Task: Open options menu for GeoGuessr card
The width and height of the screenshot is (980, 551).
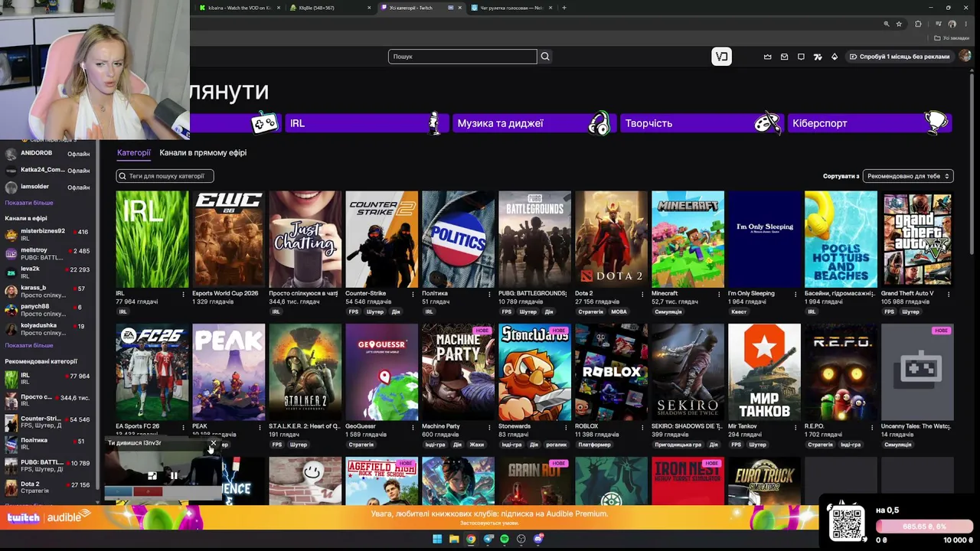Action: (413, 427)
